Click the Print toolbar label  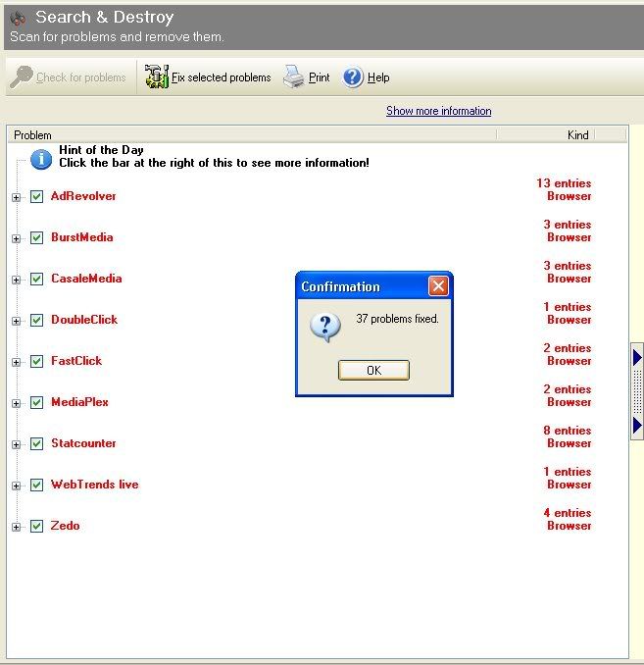pyautogui.click(x=319, y=77)
